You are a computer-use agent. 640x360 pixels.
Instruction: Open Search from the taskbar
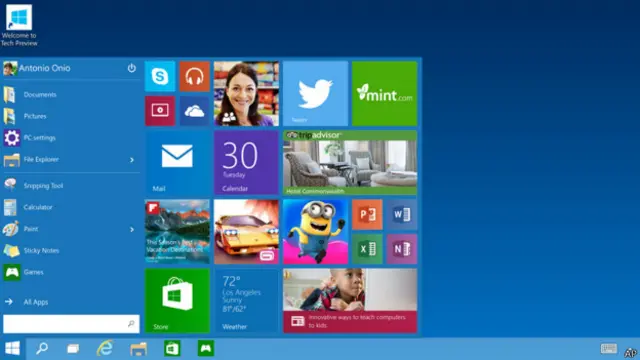click(42, 349)
